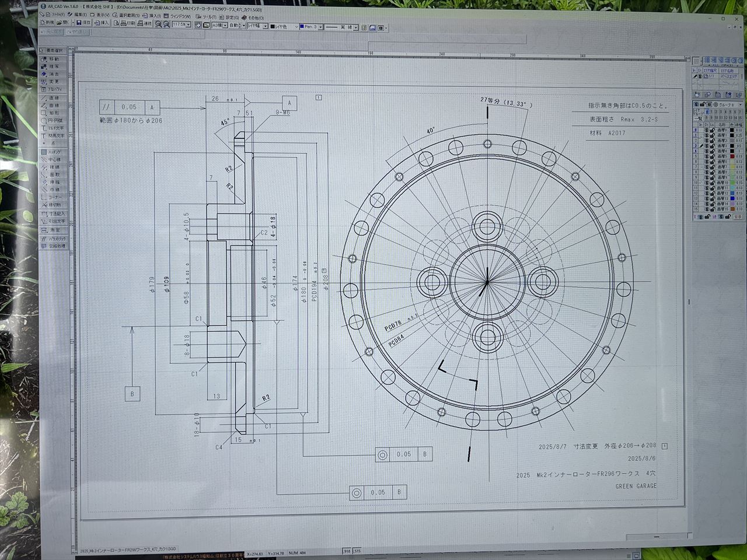Pick the 寸法記入 dimension tool
747x560 pixels.
tap(54, 213)
